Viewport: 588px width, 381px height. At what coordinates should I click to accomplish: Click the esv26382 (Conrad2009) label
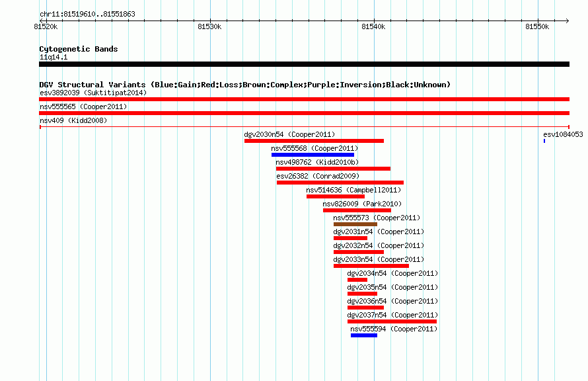(x=318, y=176)
